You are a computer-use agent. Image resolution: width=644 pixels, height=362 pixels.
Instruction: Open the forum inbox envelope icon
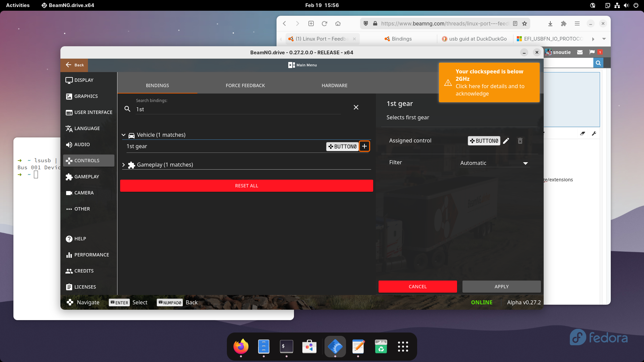580,52
